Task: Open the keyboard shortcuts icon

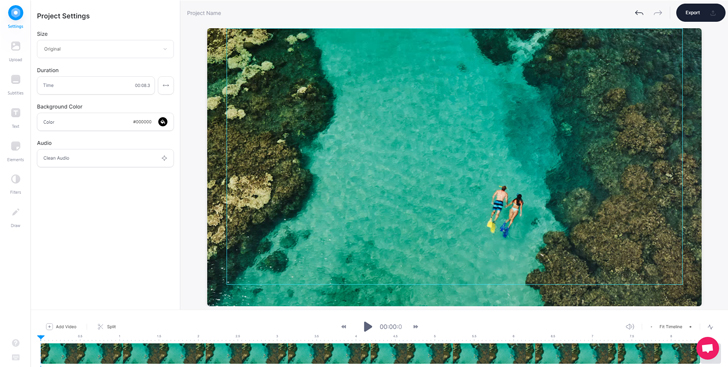Action: click(x=15, y=357)
